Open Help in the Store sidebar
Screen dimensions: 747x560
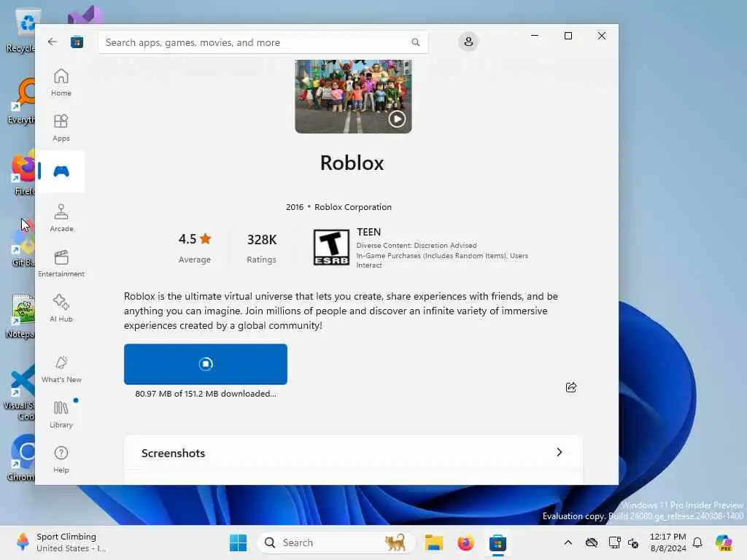click(x=61, y=459)
